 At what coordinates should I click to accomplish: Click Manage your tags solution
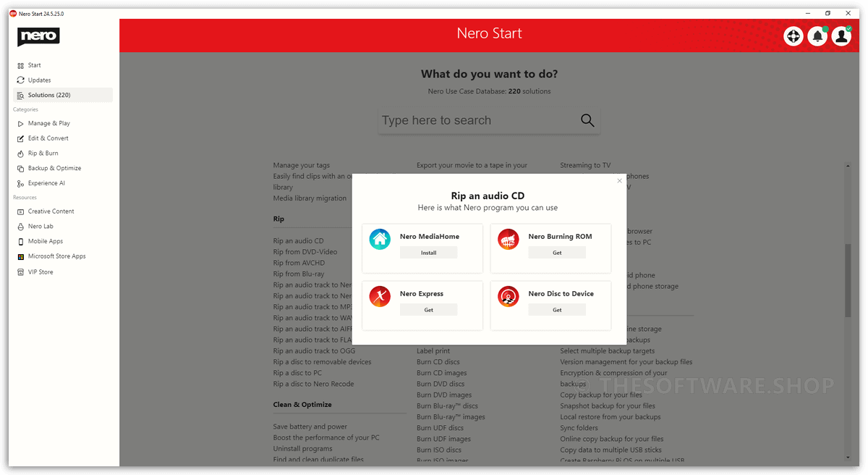[x=302, y=166]
